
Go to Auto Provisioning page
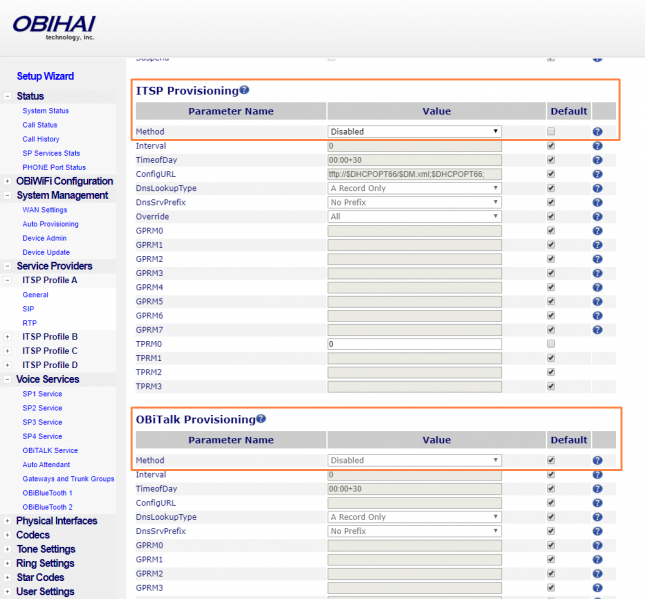50,224
